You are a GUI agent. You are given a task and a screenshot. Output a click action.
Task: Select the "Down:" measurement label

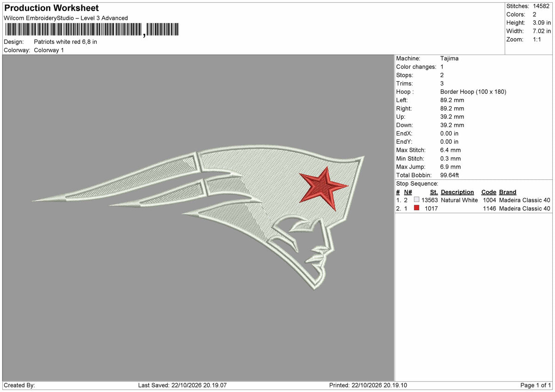[x=405, y=125]
